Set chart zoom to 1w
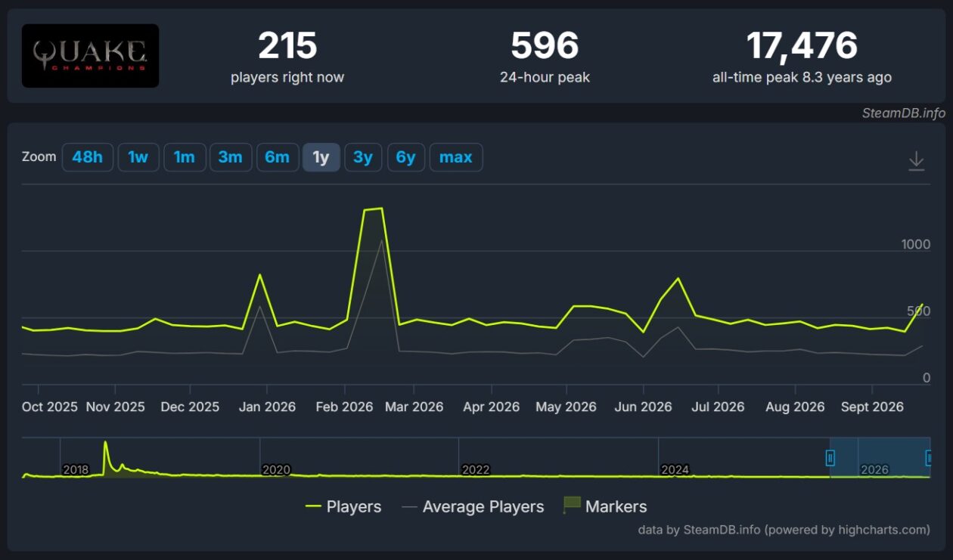 click(x=138, y=157)
